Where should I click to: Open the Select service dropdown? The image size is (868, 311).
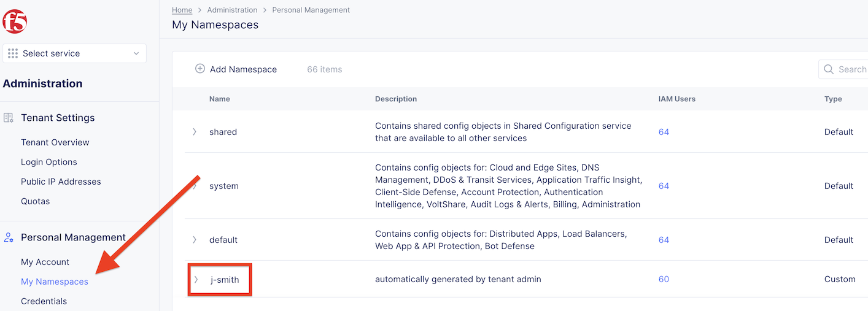[x=74, y=53]
